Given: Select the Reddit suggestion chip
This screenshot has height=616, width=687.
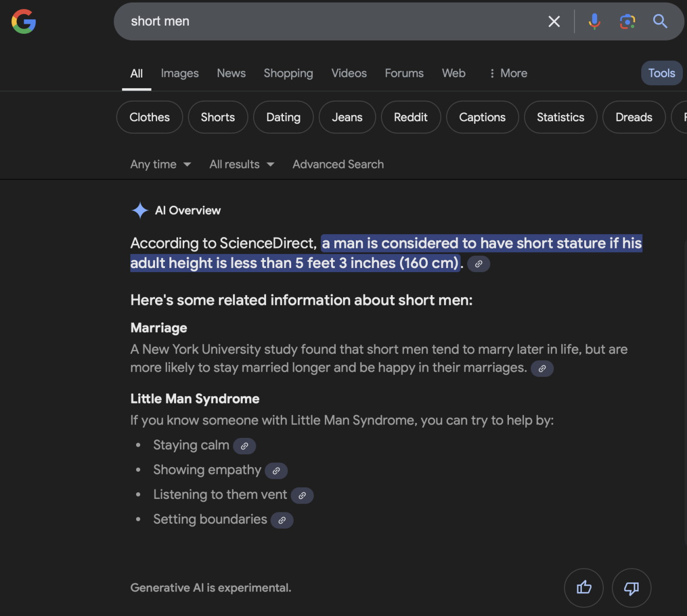Looking at the screenshot, I should (411, 117).
